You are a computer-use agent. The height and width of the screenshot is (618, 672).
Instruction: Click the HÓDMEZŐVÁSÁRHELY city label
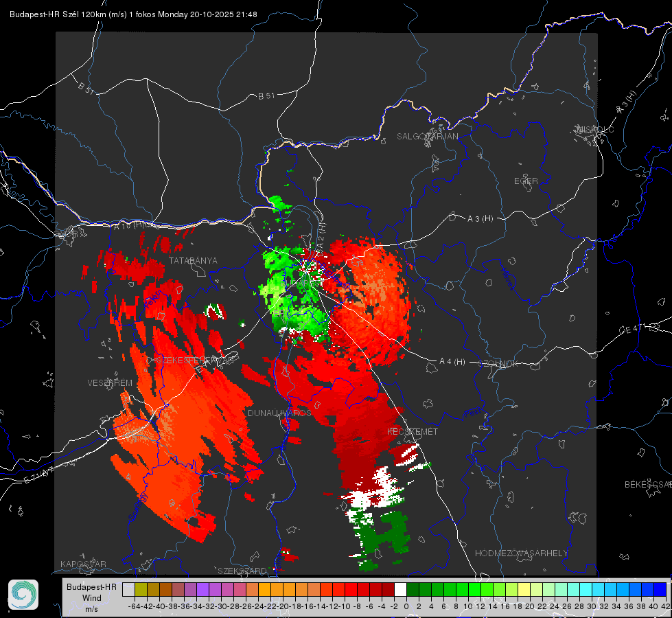(x=521, y=553)
